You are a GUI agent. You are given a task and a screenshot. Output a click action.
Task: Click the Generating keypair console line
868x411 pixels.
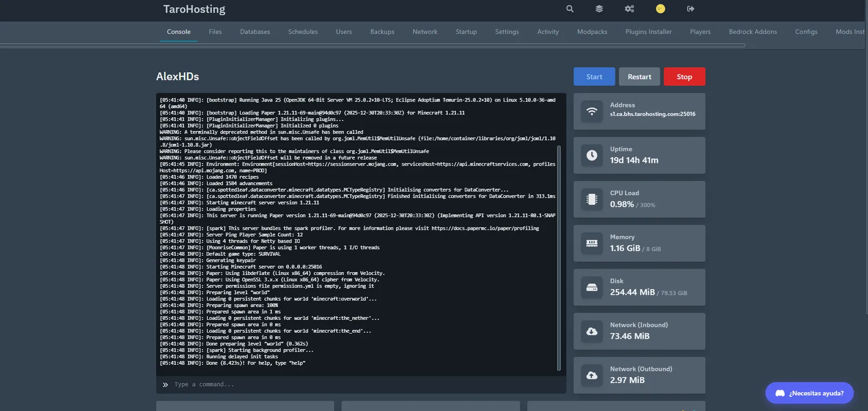pyautogui.click(x=208, y=261)
